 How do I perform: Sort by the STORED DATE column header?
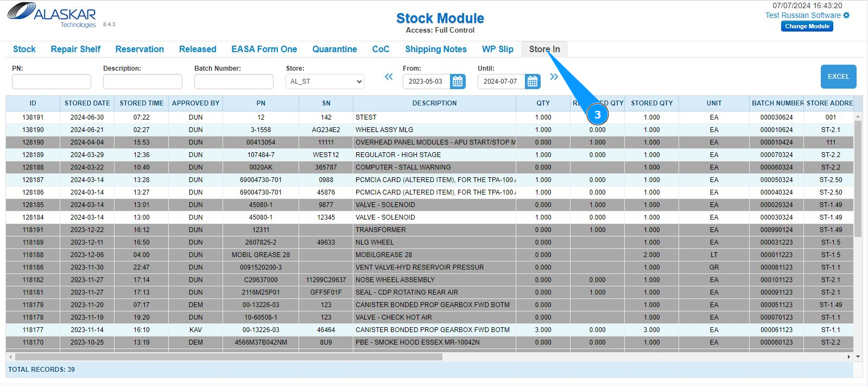click(87, 103)
